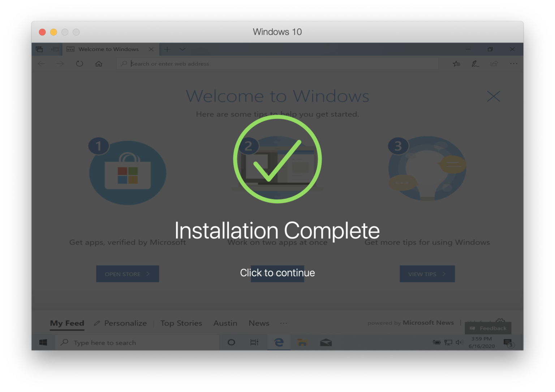Open the Edge settings ellipsis menu
Screen dimensions: 555x392
[x=513, y=64]
